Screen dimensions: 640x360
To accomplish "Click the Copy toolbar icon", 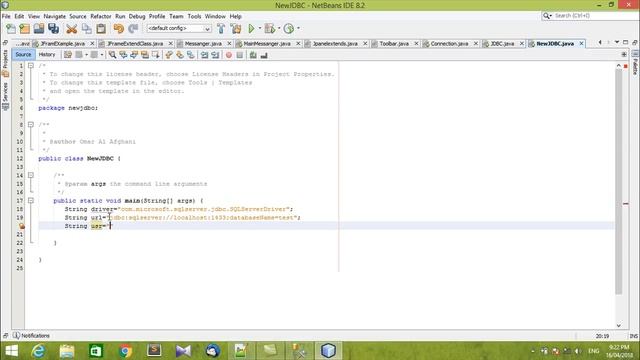I will [87, 29].
